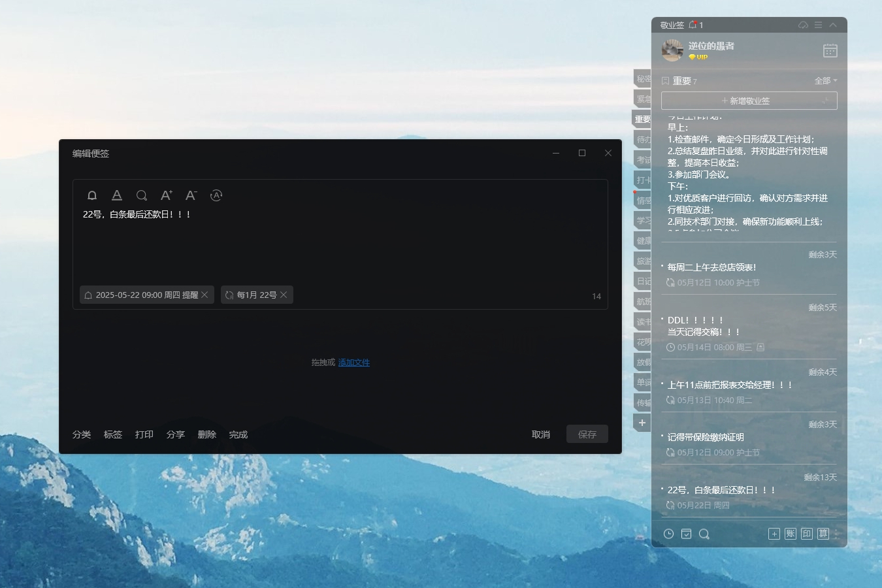Screen dimensions: 882x588
Task: Remove the 每1月 22号 repeat chip
Action: tap(284, 295)
